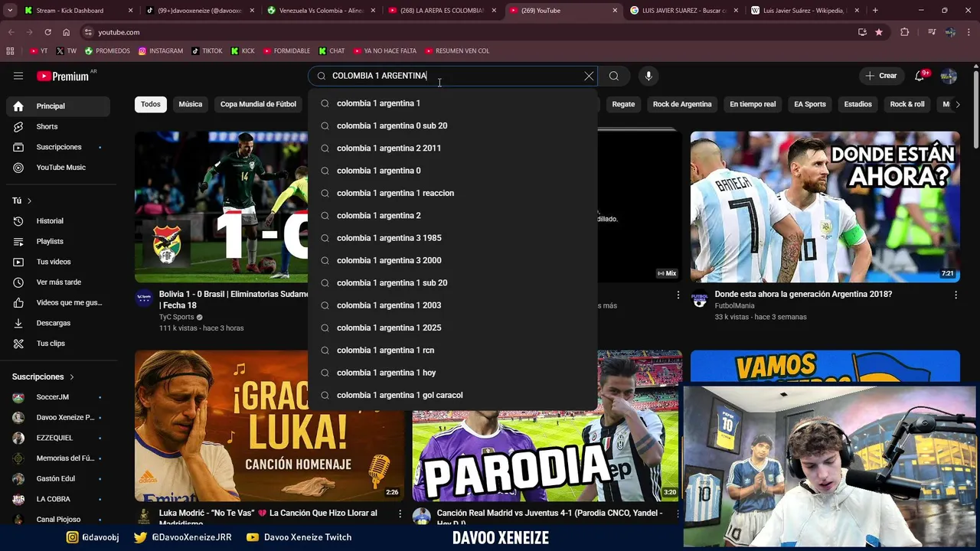Select the Estadios filter chip

pos(857,104)
